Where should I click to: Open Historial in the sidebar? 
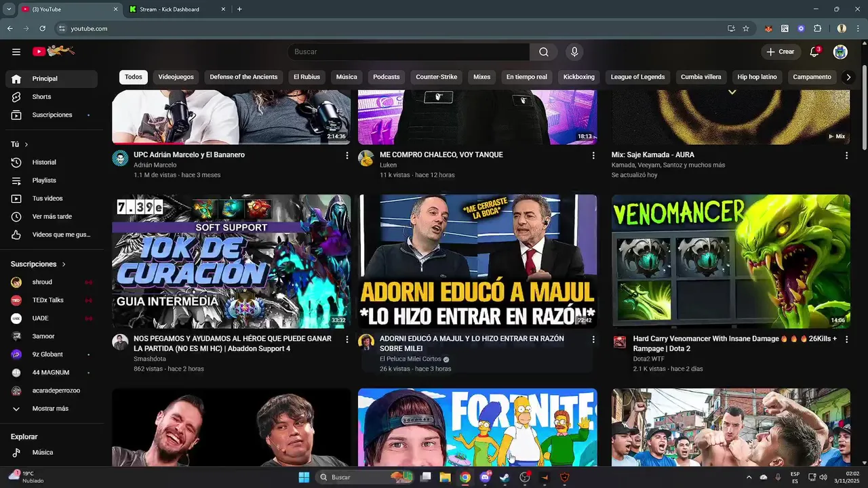[52, 163]
